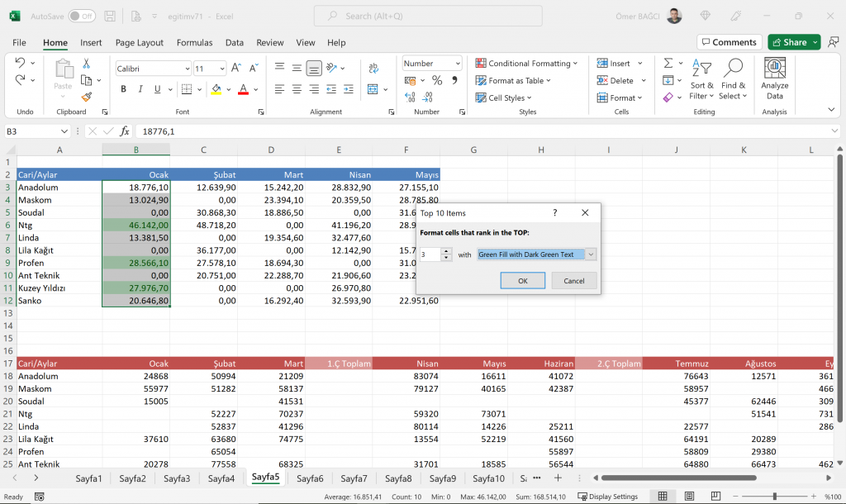Click the Comments button
This screenshot has width=846, height=504.
pyautogui.click(x=730, y=42)
